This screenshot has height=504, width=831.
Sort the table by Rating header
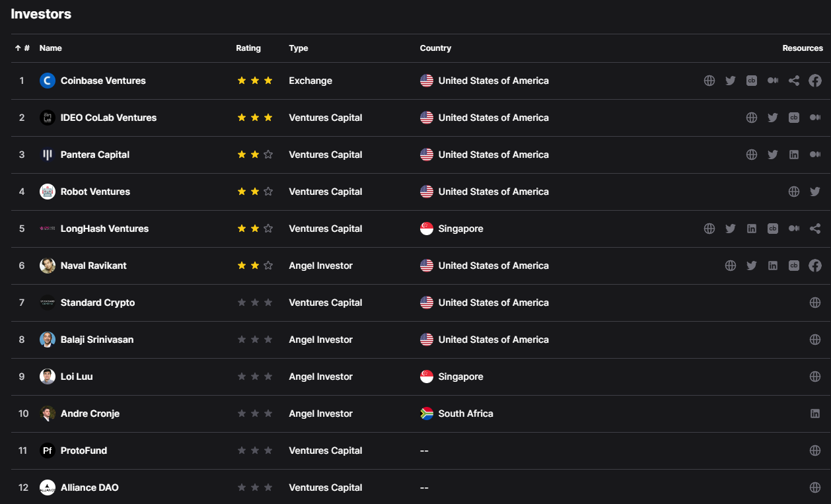point(248,48)
